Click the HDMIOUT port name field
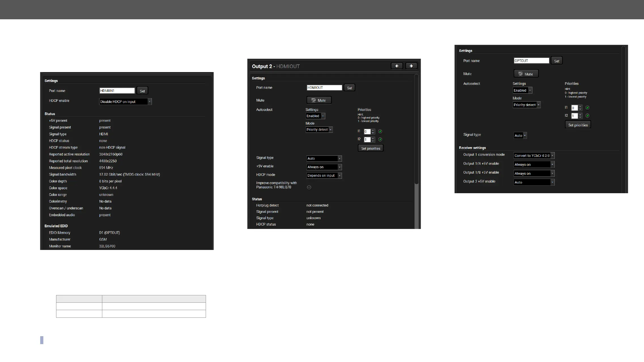The width and height of the screenshot is (644, 362). click(x=324, y=88)
